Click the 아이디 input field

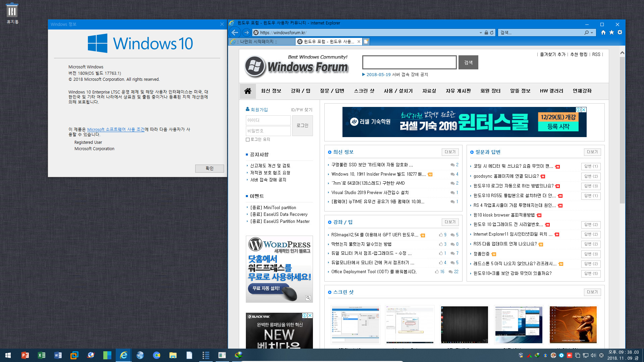(268, 120)
